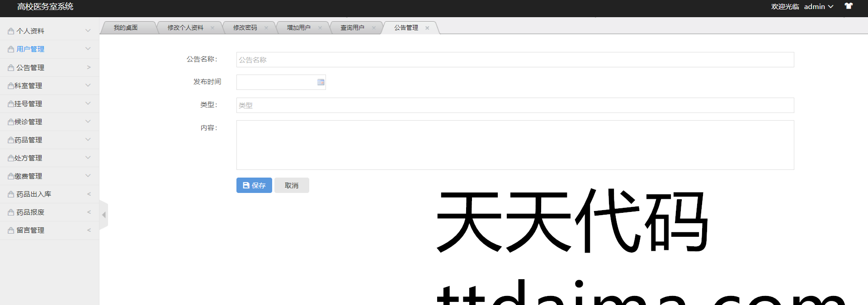Open 药品出入库 in the sidebar

[x=49, y=194]
